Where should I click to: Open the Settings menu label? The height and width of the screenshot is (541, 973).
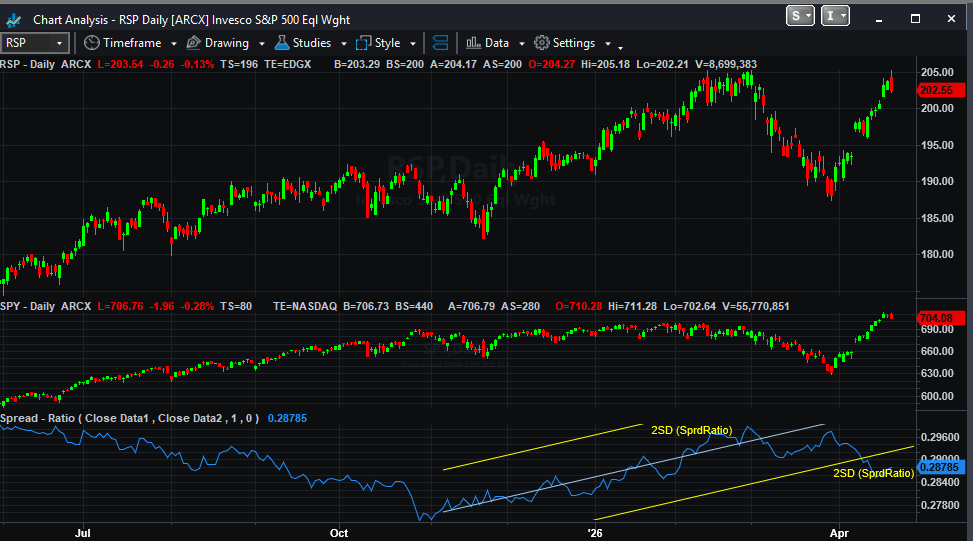[x=574, y=43]
